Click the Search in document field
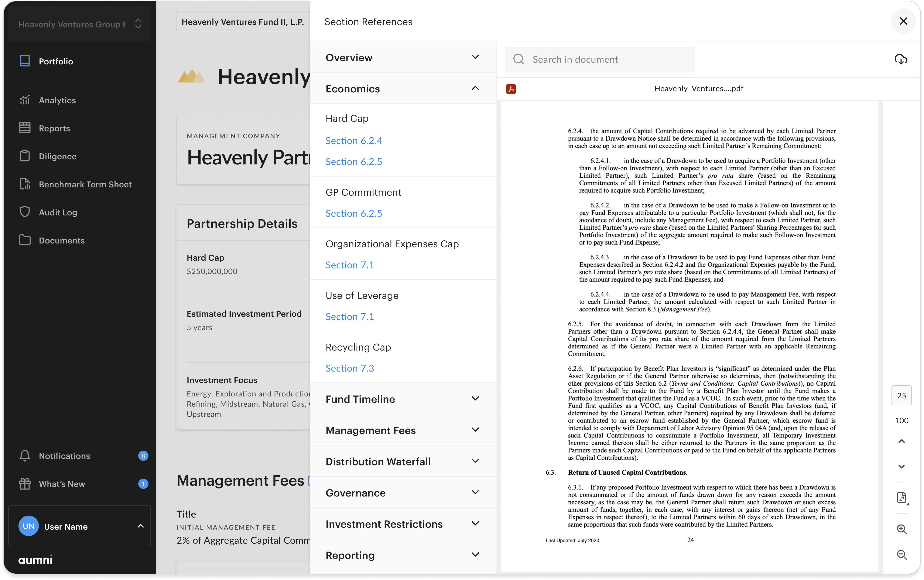The image size is (924, 580). click(x=599, y=59)
